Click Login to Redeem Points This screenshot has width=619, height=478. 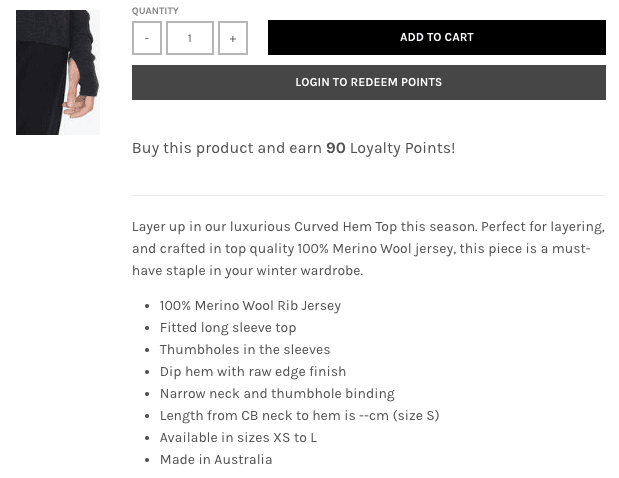click(368, 82)
